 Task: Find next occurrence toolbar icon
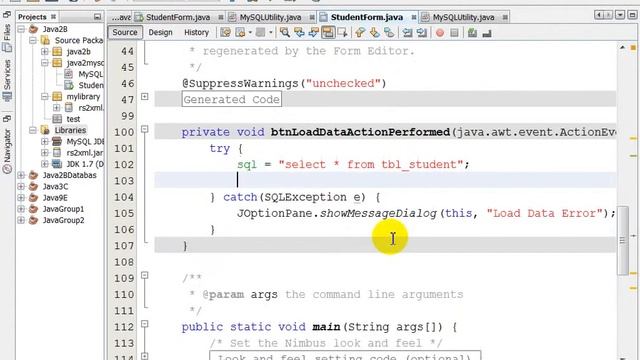313,33
